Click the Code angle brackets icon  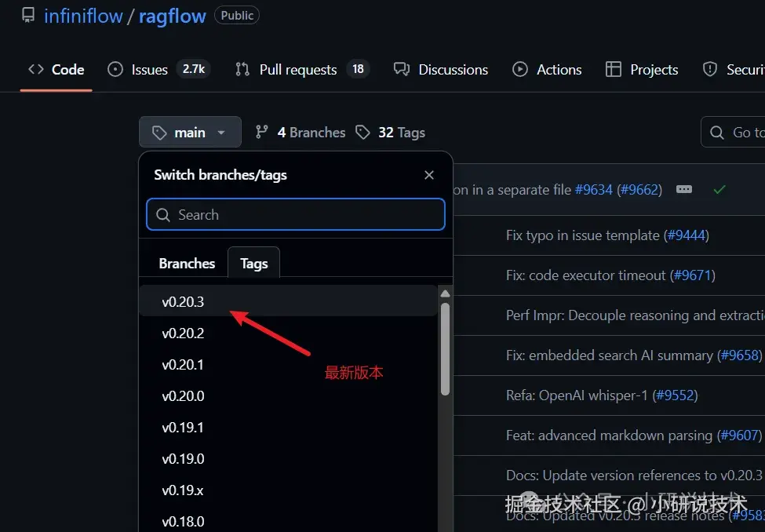click(35, 69)
